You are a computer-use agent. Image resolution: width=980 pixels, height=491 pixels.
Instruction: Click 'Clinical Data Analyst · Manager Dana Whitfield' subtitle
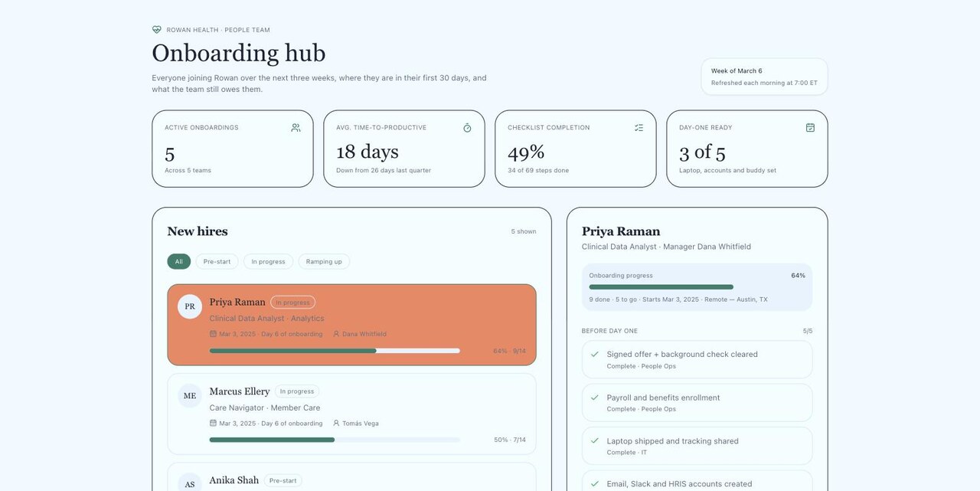point(666,247)
